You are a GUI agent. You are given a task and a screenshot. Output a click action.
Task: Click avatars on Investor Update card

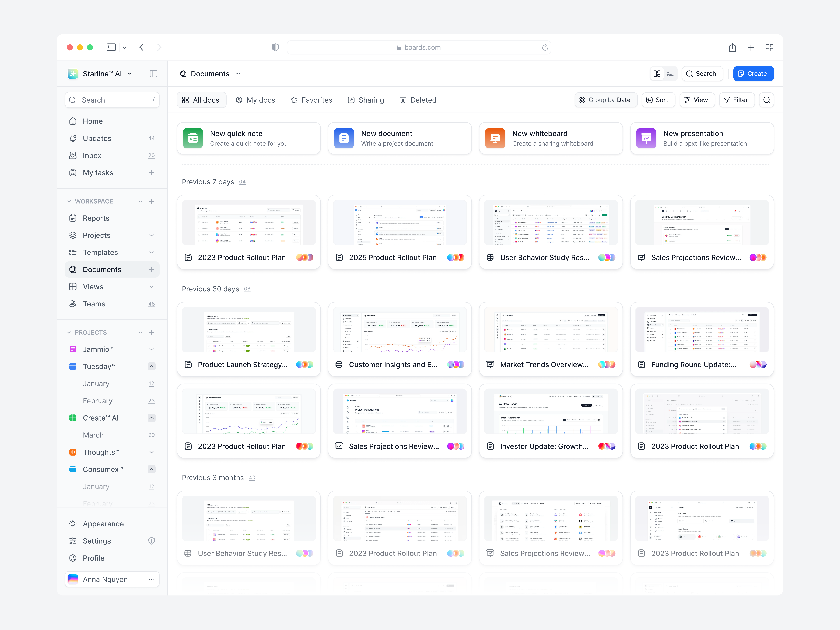(x=607, y=446)
